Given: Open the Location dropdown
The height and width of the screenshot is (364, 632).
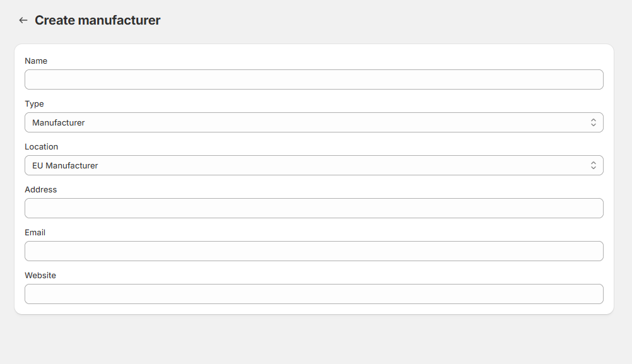Looking at the screenshot, I should 314,165.
